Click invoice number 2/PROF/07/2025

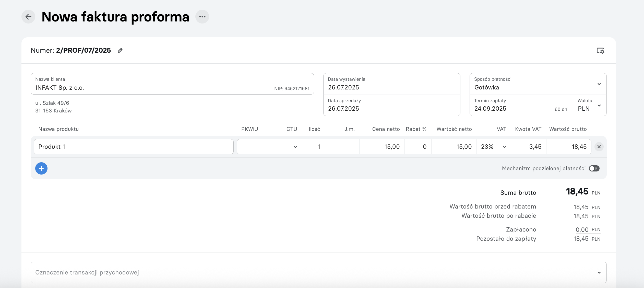click(84, 50)
